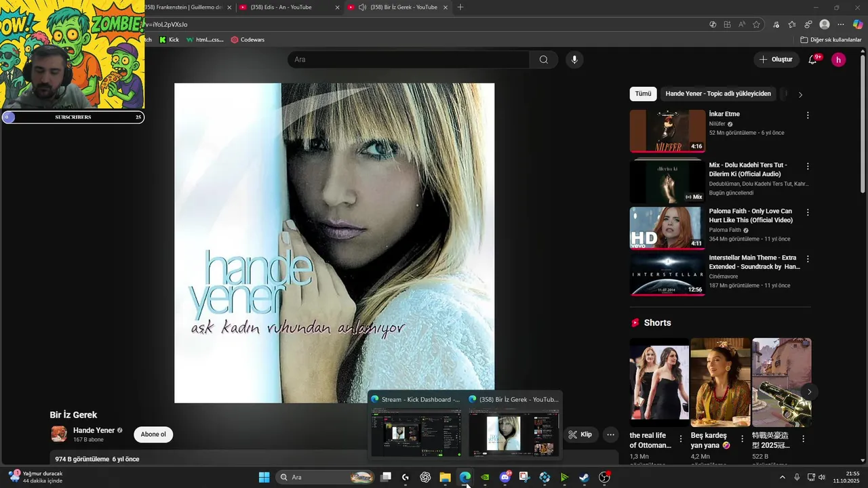The width and height of the screenshot is (868, 488).
Task: Close the Edis - An tab
Action: click(338, 7)
